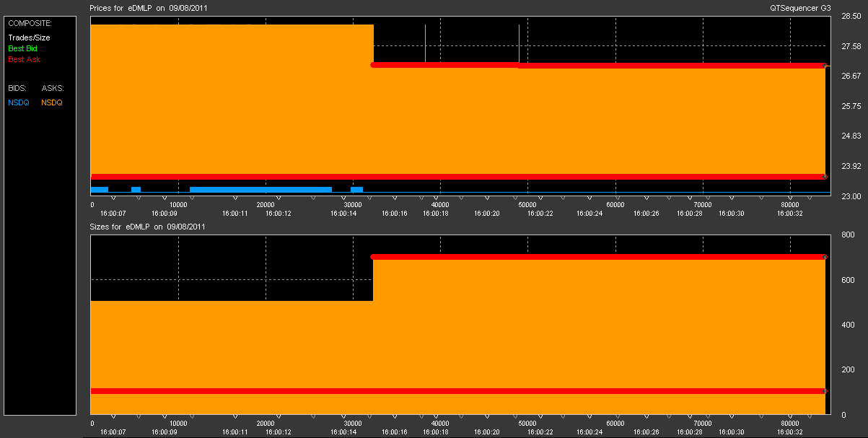Click the 80000 tick label under prices chart

(x=790, y=205)
